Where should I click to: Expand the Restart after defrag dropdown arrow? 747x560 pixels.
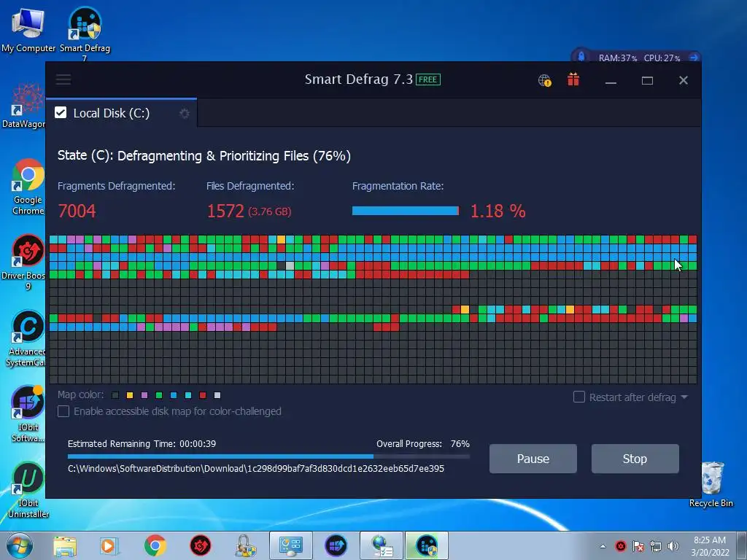pos(684,397)
